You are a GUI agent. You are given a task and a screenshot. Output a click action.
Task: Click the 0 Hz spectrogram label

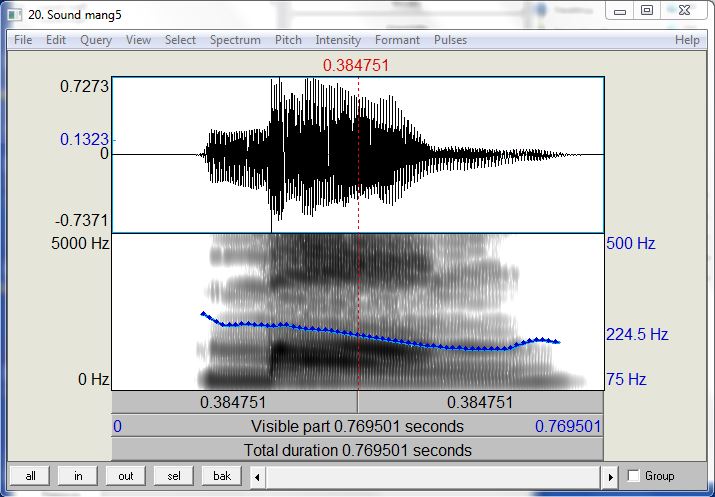(x=93, y=379)
